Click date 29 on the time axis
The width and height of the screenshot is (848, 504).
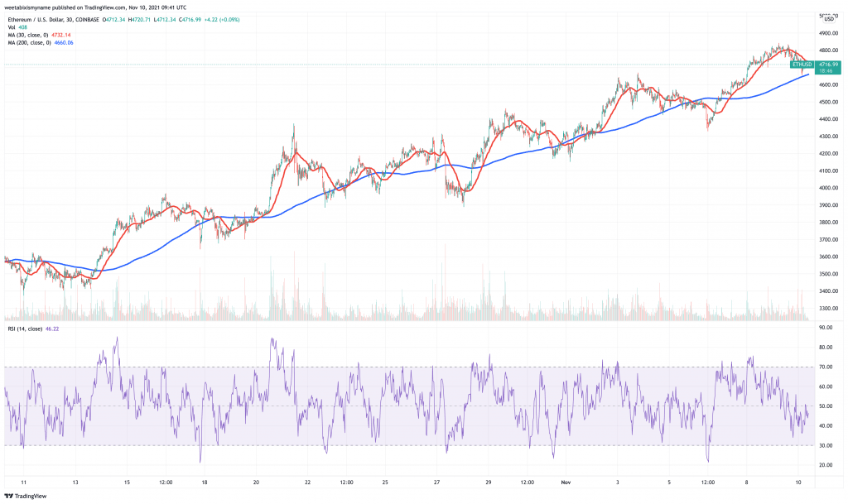coord(489,482)
